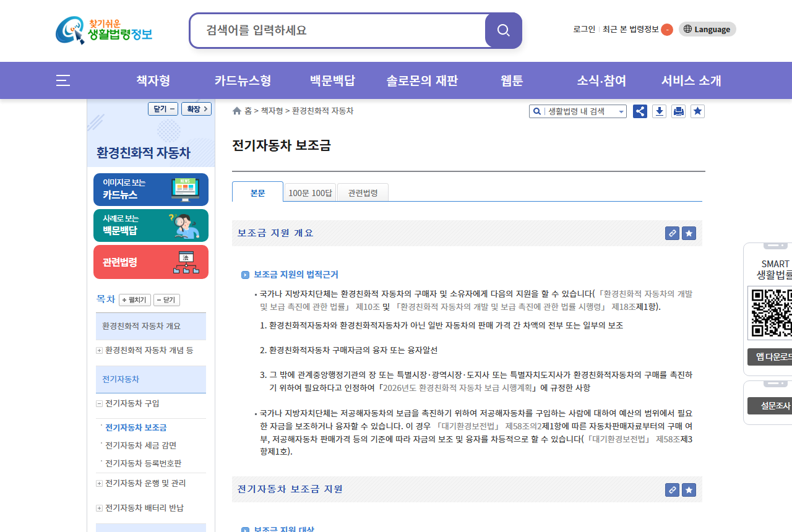
Task: Expand 전기자동차 배터리 반납 item
Action: (99, 508)
